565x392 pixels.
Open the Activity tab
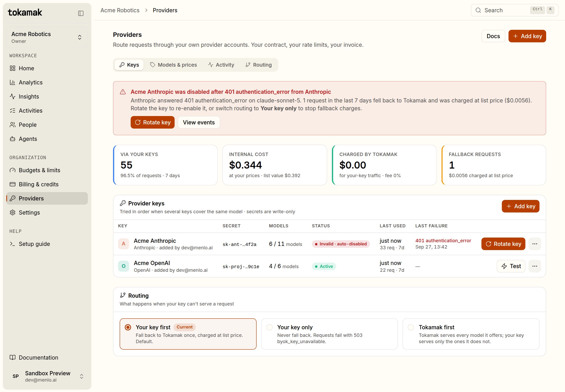click(221, 65)
